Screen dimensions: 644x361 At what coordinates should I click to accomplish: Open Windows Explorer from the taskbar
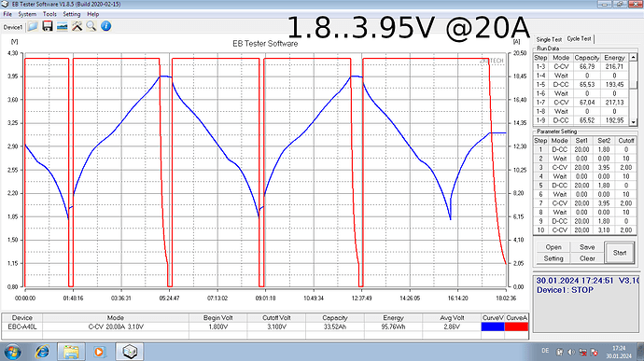click(71, 352)
